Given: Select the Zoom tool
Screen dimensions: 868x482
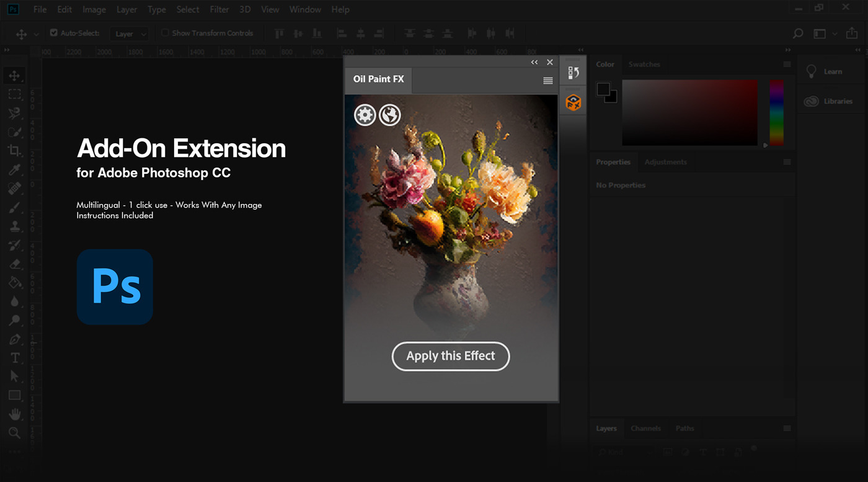Looking at the screenshot, I should [14, 432].
